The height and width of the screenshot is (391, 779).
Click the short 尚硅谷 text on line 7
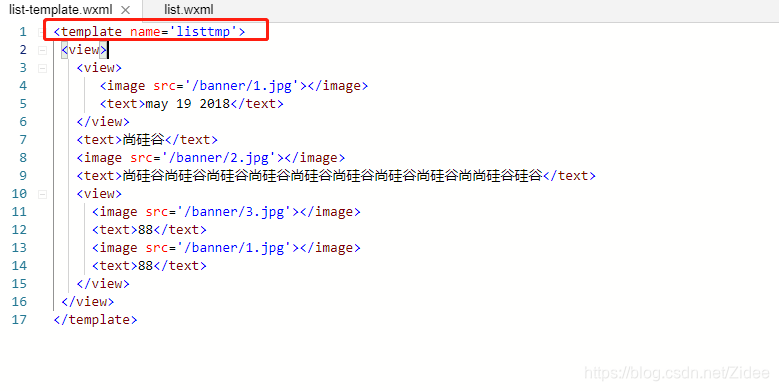click(144, 140)
